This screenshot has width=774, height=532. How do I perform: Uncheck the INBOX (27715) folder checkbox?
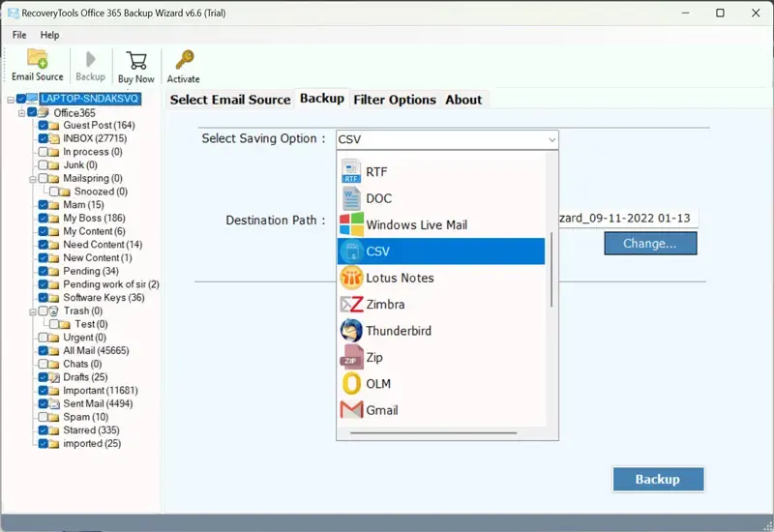tap(43, 139)
